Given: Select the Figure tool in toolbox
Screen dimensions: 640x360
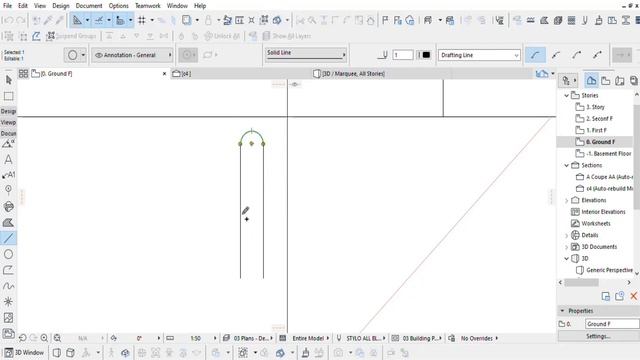Looking at the screenshot, I should [x=8, y=318].
